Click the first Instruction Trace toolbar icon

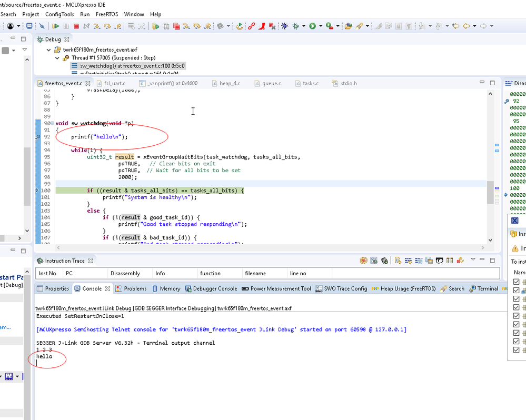coord(363,261)
